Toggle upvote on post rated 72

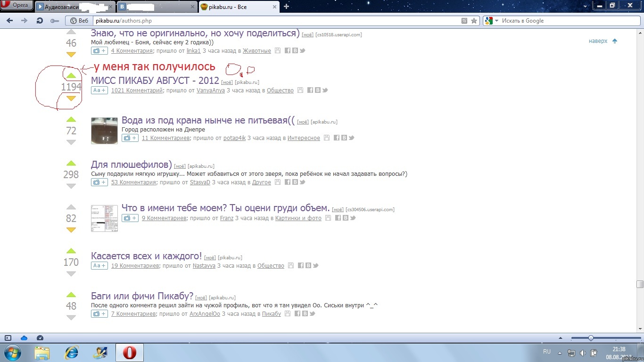click(x=71, y=119)
